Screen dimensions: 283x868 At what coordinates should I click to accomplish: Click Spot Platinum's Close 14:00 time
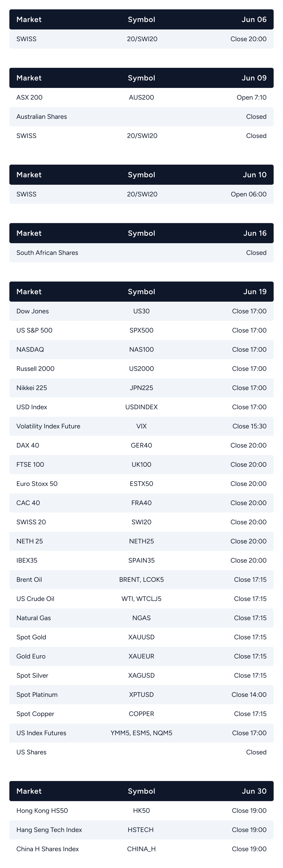249,695
